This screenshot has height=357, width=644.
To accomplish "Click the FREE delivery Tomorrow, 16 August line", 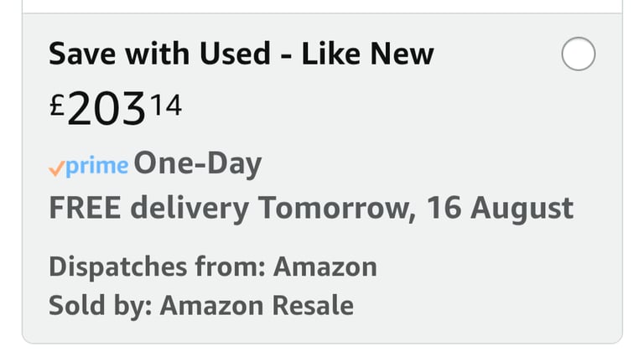I will tap(311, 209).
